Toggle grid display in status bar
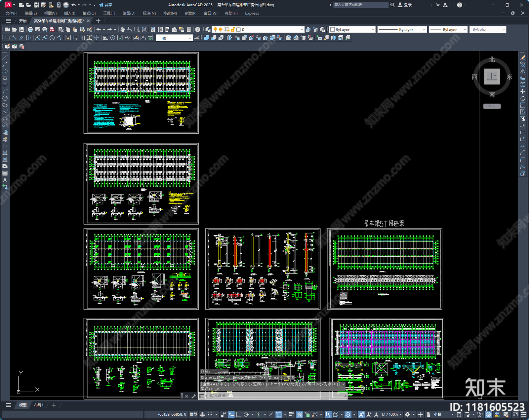This screenshot has width=529, height=420. 202,414
